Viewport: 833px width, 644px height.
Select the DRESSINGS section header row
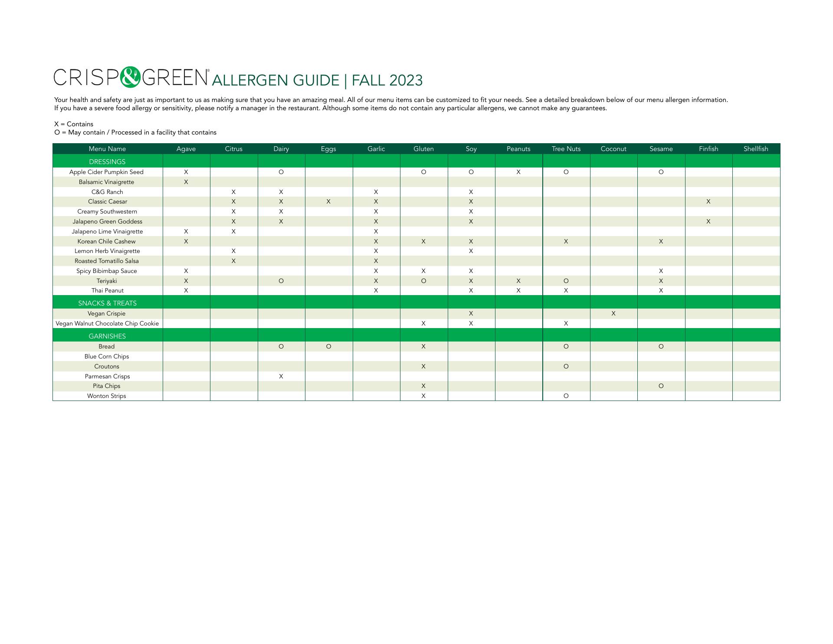click(107, 161)
